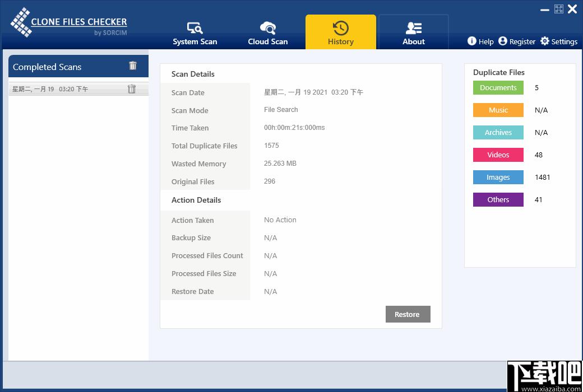Click the Scan Details heading
This screenshot has width=583, height=392.
tap(193, 74)
